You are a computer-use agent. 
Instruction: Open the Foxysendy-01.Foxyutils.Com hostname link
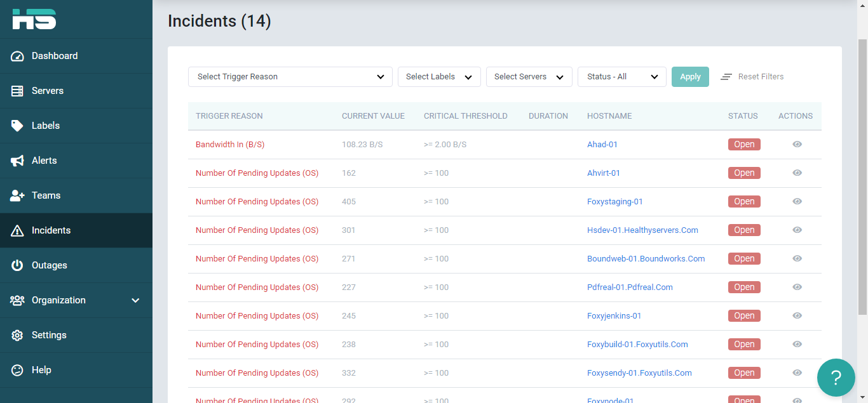tap(639, 373)
